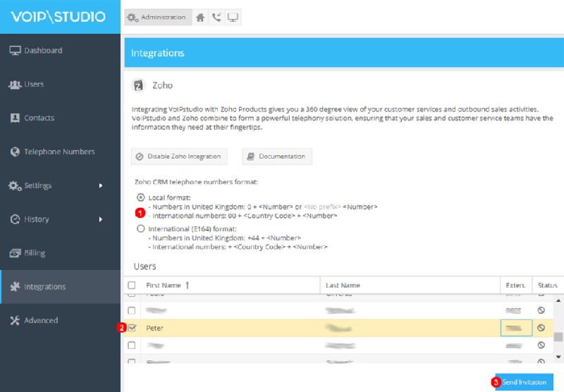564x392 pixels.
Task: Expand the History submenu arrow
Action: click(x=101, y=220)
